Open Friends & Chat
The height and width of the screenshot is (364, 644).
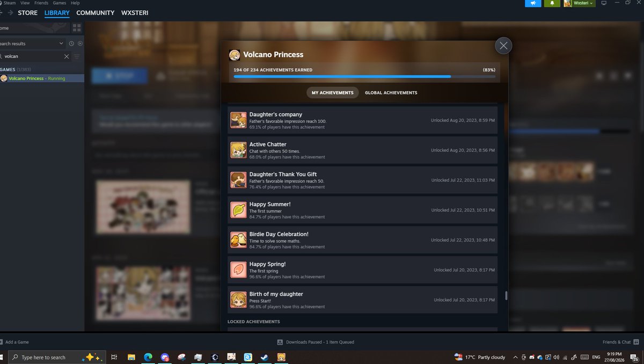point(620,342)
